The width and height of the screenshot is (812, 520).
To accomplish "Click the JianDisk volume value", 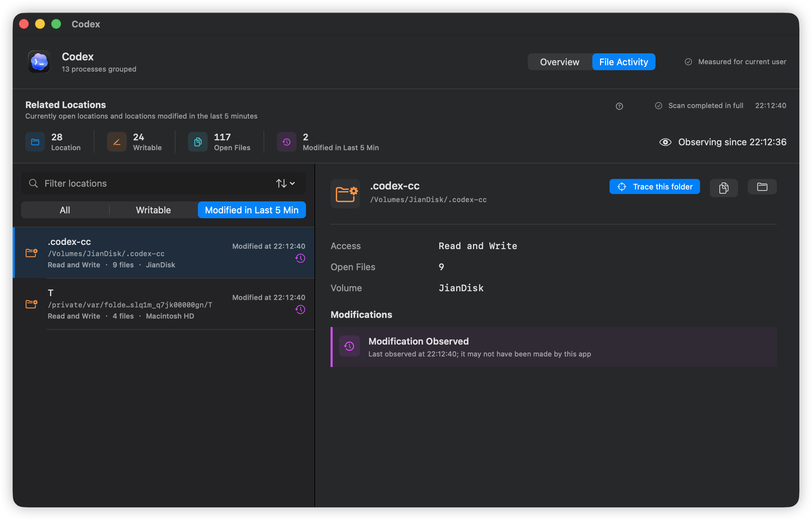I will pyautogui.click(x=461, y=288).
